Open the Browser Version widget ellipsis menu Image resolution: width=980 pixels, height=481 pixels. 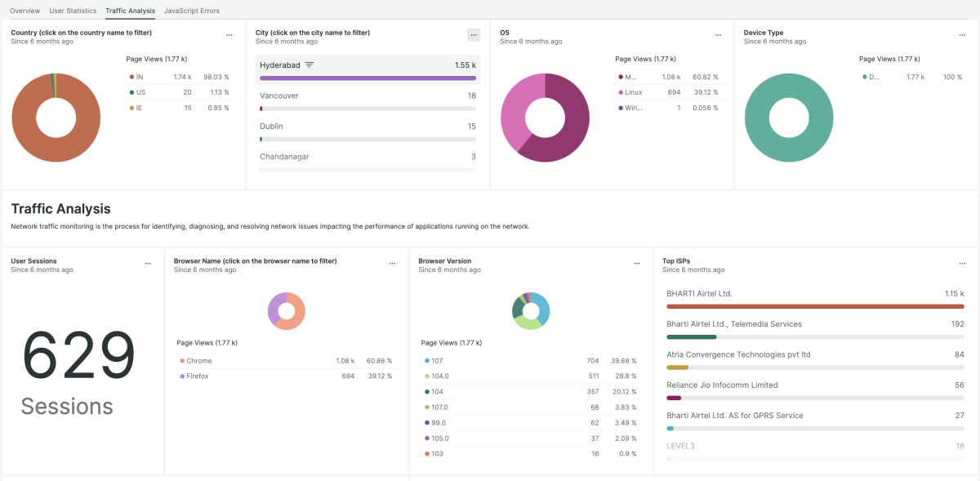tap(636, 264)
